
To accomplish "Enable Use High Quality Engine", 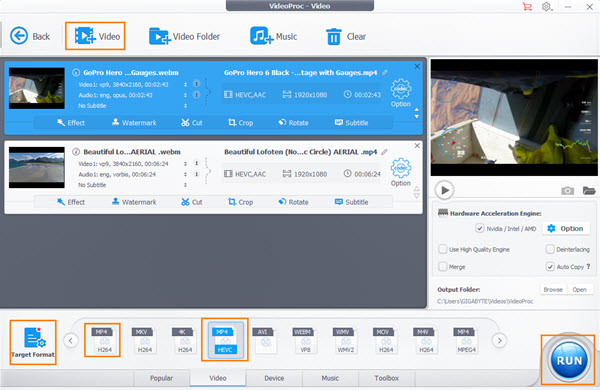I will coord(442,249).
